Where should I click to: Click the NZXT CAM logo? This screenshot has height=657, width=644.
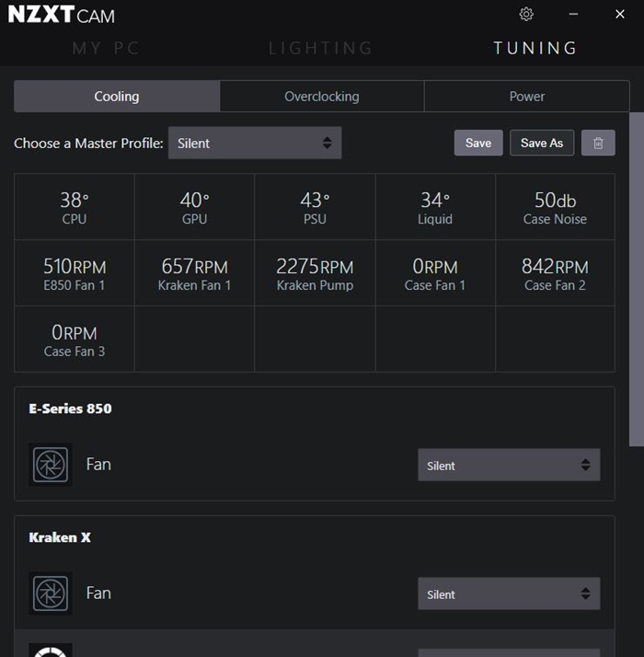(x=61, y=15)
